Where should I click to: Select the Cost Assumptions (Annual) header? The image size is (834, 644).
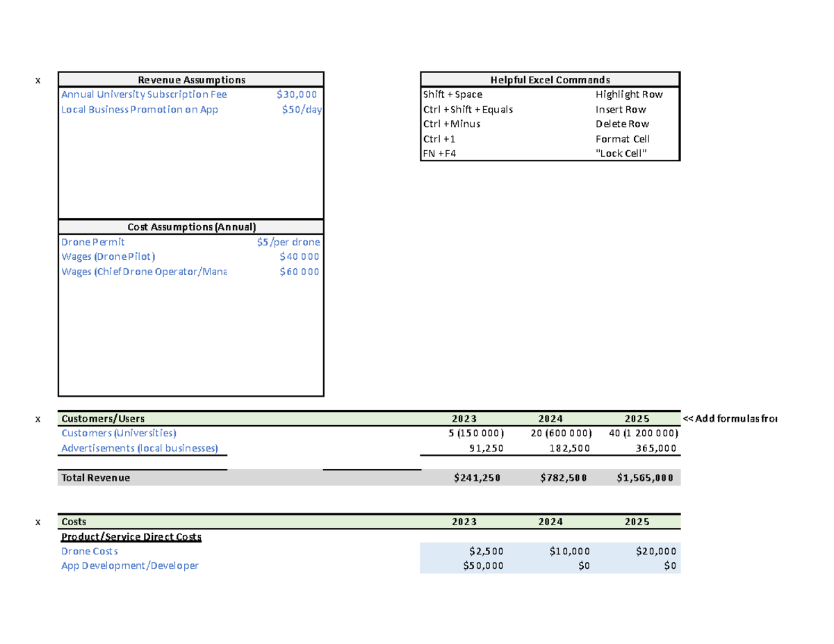[192, 226]
